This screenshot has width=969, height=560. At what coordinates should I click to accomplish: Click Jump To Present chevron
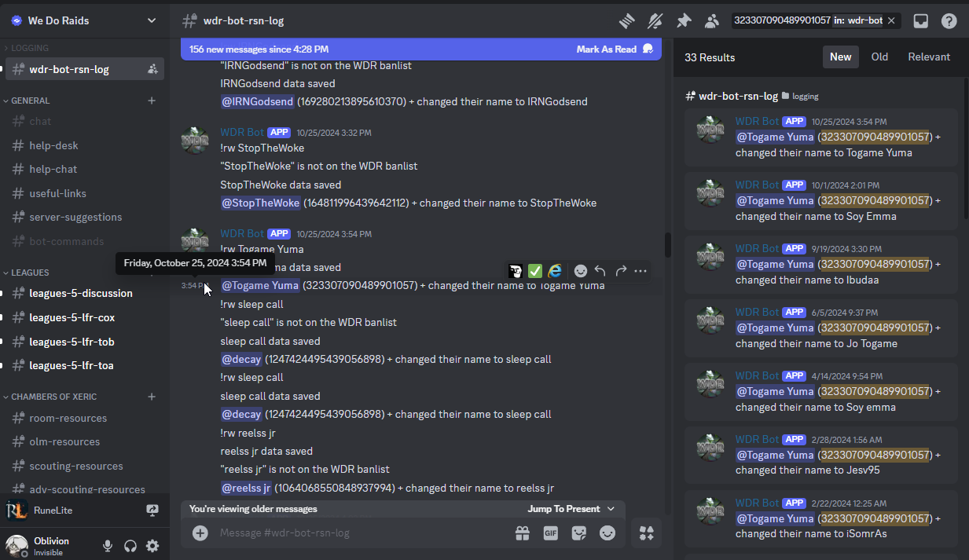pyautogui.click(x=611, y=509)
